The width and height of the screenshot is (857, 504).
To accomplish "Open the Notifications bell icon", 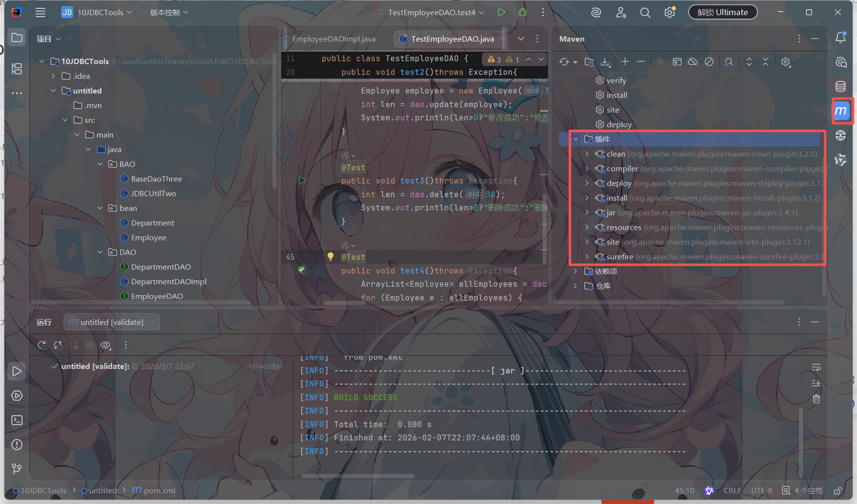I will (841, 38).
